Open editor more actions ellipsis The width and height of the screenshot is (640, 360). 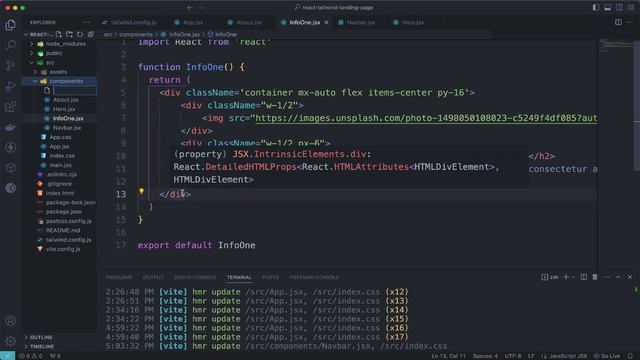click(630, 22)
